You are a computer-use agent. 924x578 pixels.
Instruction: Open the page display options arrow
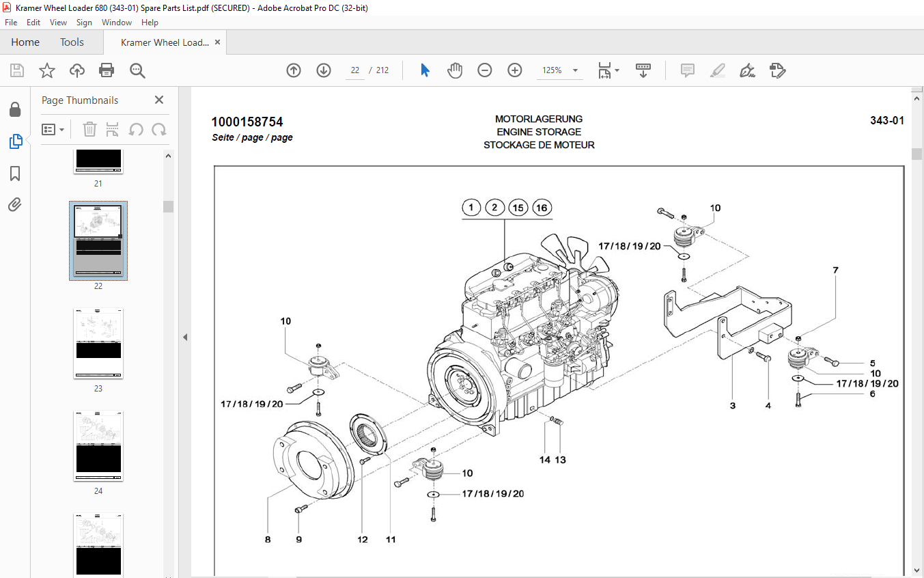point(617,70)
